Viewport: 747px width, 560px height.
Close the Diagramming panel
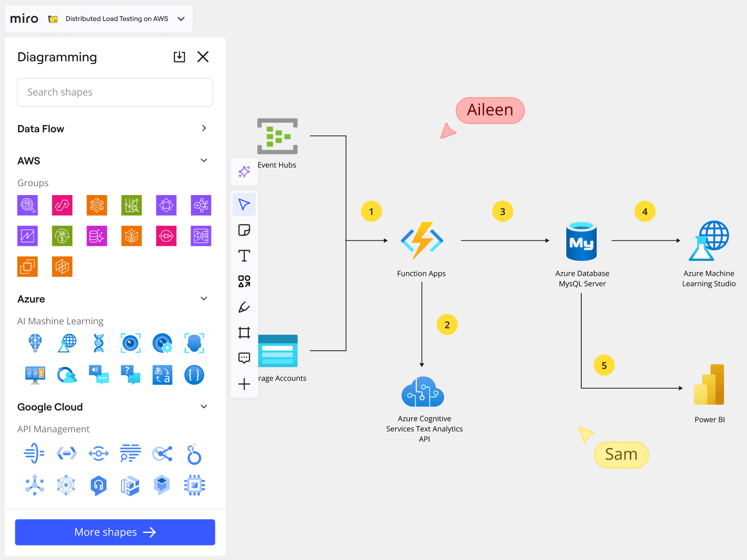point(203,57)
